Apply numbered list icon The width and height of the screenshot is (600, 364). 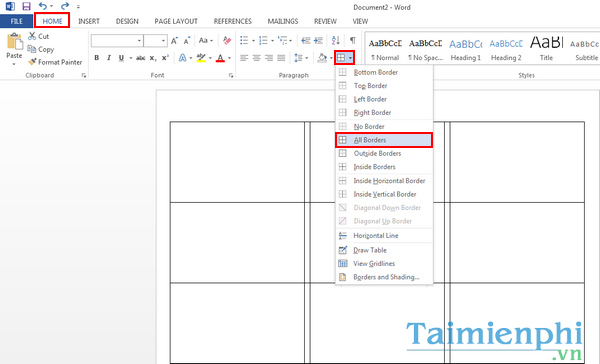pyautogui.click(x=263, y=41)
